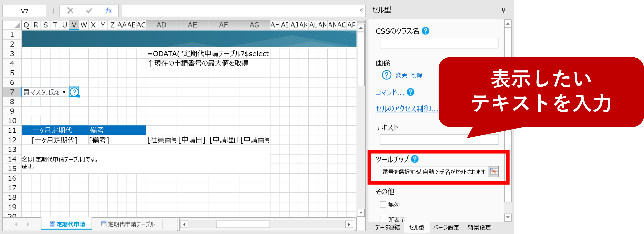
Task: Switch to the 定期代申請テーブル sheet tab
Action: (128, 224)
